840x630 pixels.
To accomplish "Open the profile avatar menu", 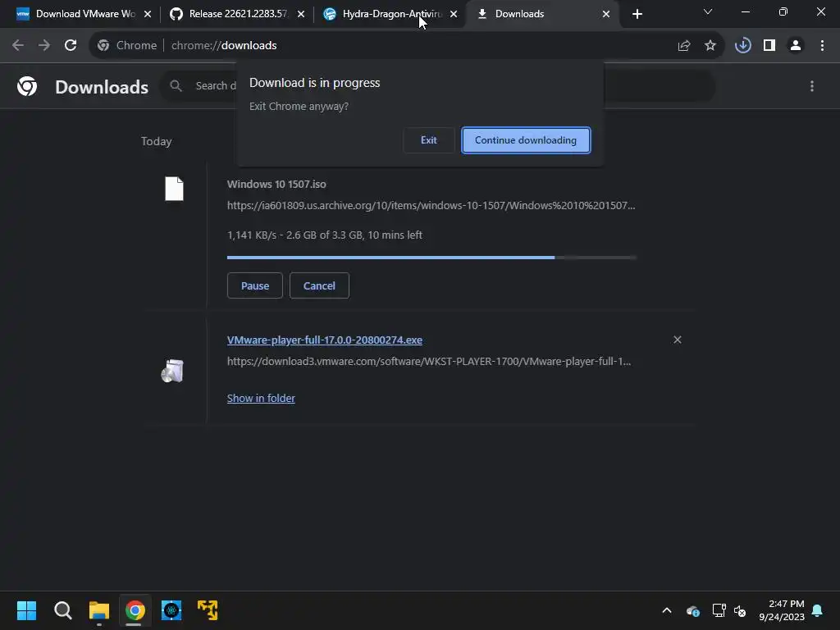I will coord(796,46).
